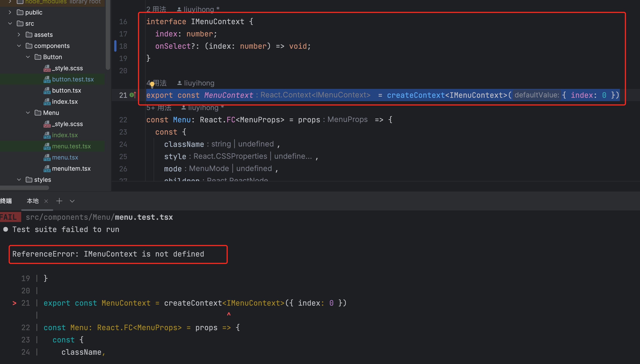The width and height of the screenshot is (640, 364).
Task: Collapse the Menu folder
Action: [x=28, y=113]
